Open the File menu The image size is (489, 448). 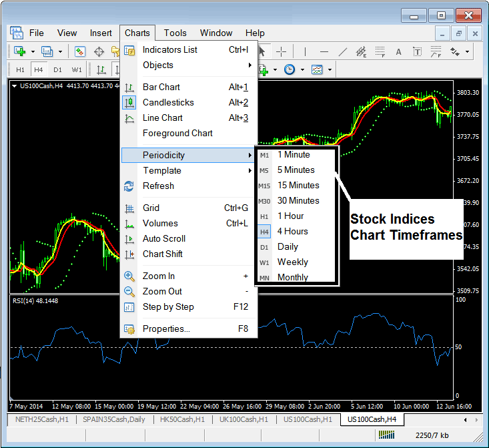(37, 33)
